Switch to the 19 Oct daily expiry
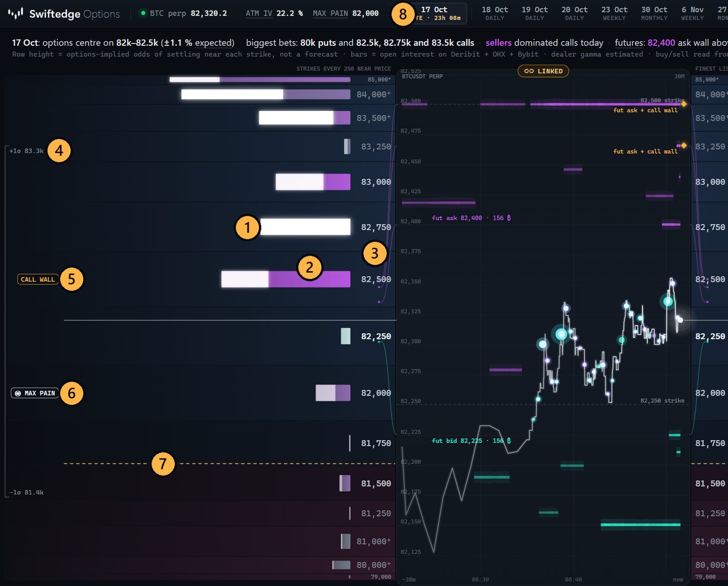Image resolution: width=728 pixels, height=586 pixels. pos(535,14)
